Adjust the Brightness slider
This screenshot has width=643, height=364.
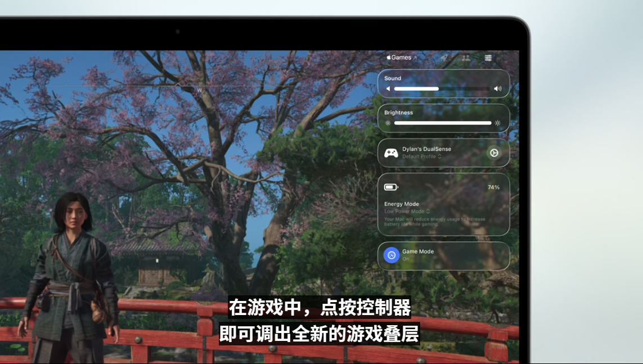point(443,123)
